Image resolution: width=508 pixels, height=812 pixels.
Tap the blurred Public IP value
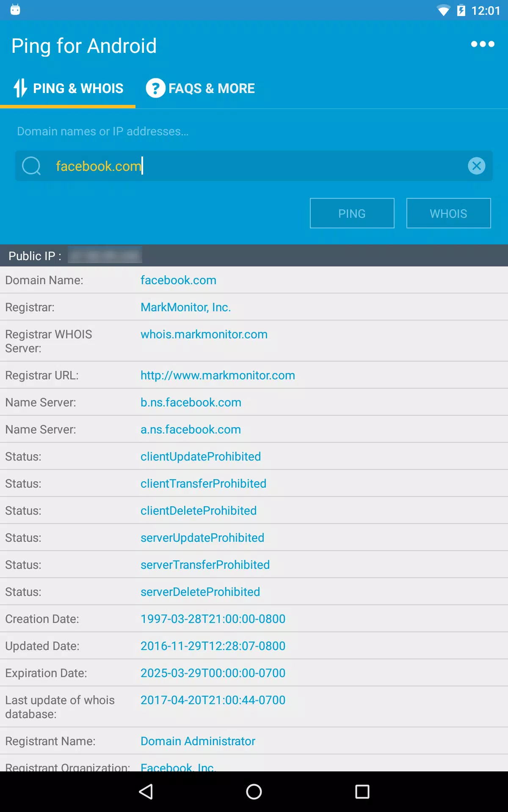coord(105,255)
